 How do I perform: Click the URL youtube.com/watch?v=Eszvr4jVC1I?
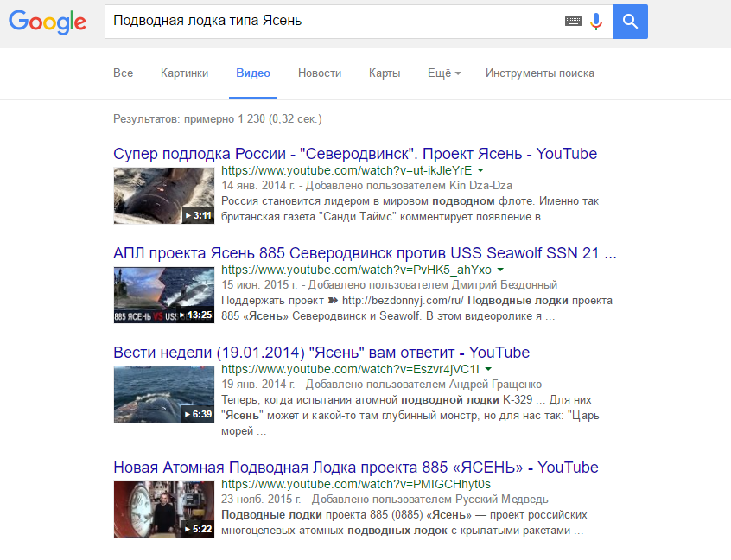[x=350, y=369]
